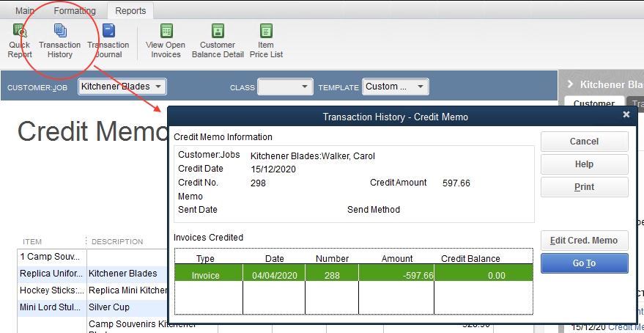644x333 pixels.
Task: Click credit number 298 value
Action: point(258,183)
